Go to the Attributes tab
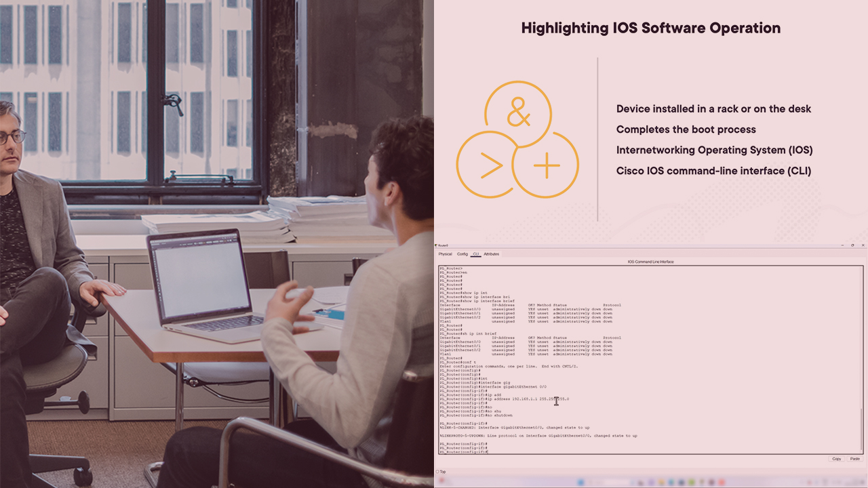 tap(491, 254)
